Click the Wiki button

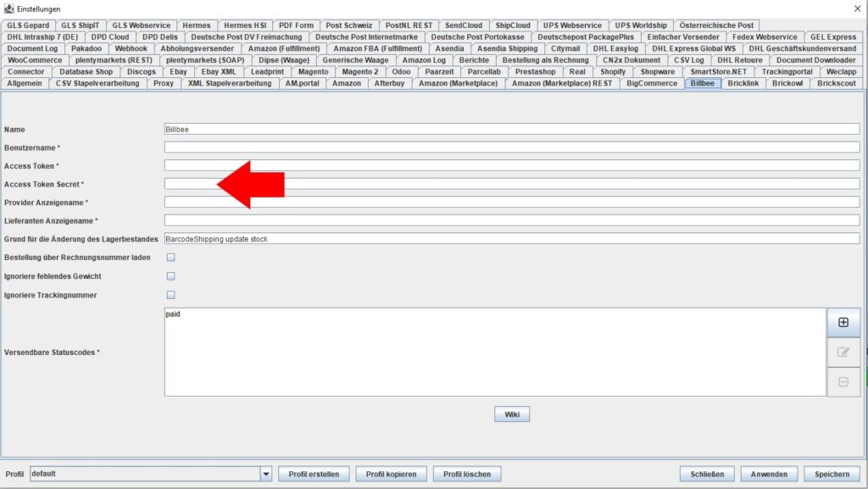[x=512, y=414]
